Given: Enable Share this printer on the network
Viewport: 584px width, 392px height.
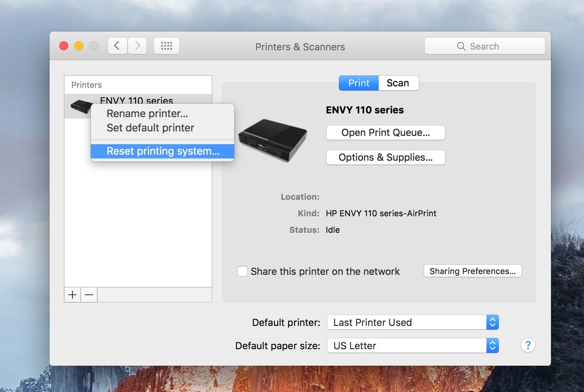Looking at the screenshot, I should click(242, 271).
